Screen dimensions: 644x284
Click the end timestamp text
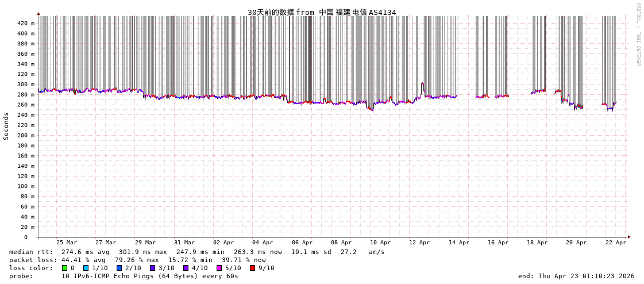(576, 276)
